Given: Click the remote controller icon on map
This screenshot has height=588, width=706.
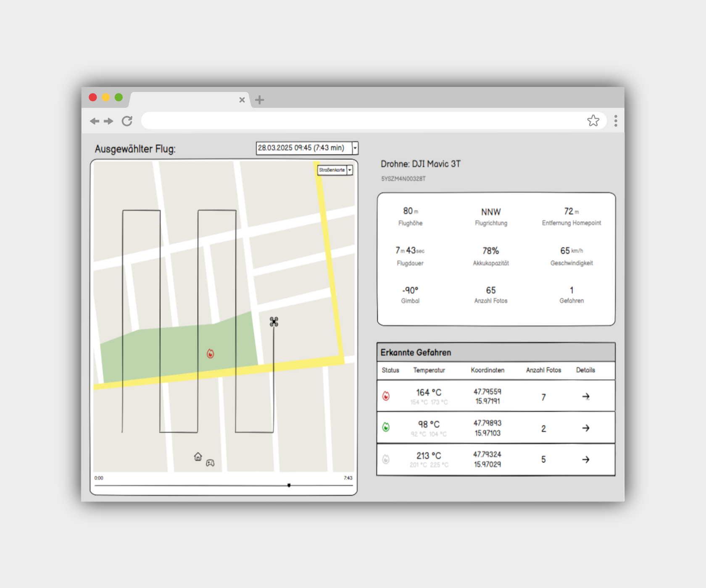Looking at the screenshot, I should coord(210,463).
